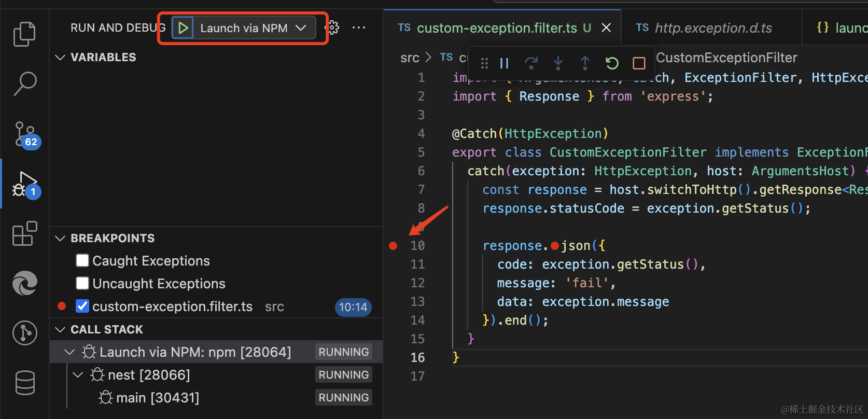
Task: Select main [30431] in the call stack
Action: pos(157,398)
